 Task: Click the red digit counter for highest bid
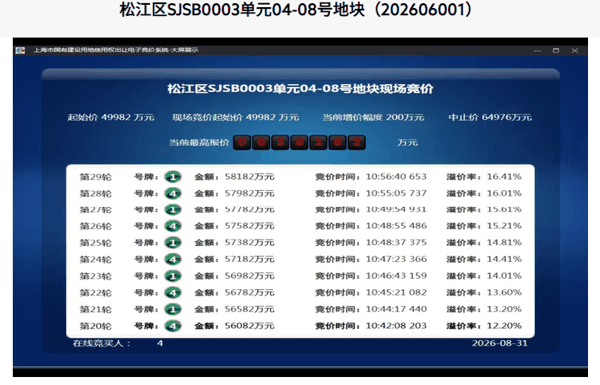click(299, 142)
